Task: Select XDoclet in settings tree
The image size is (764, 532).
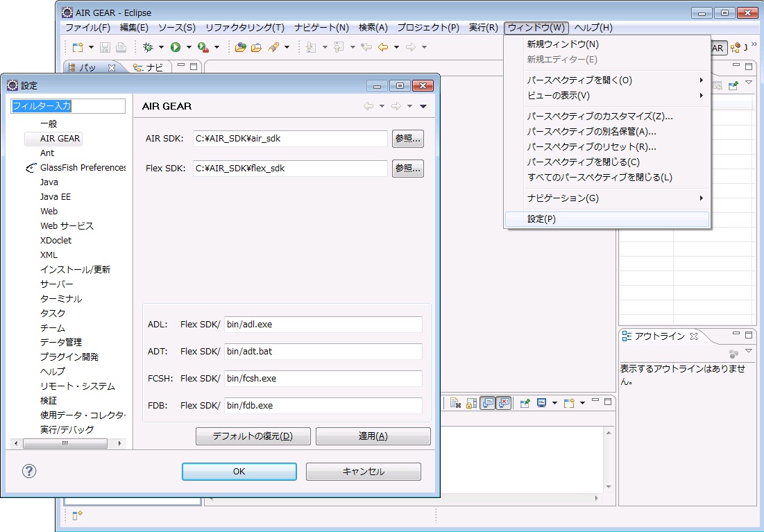Action: click(56, 241)
